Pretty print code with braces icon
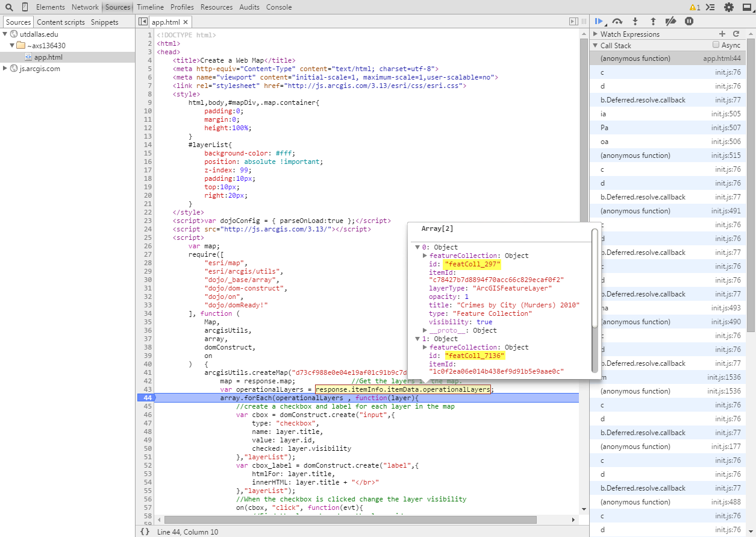This screenshot has height=537, width=756. [x=145, y=532]
